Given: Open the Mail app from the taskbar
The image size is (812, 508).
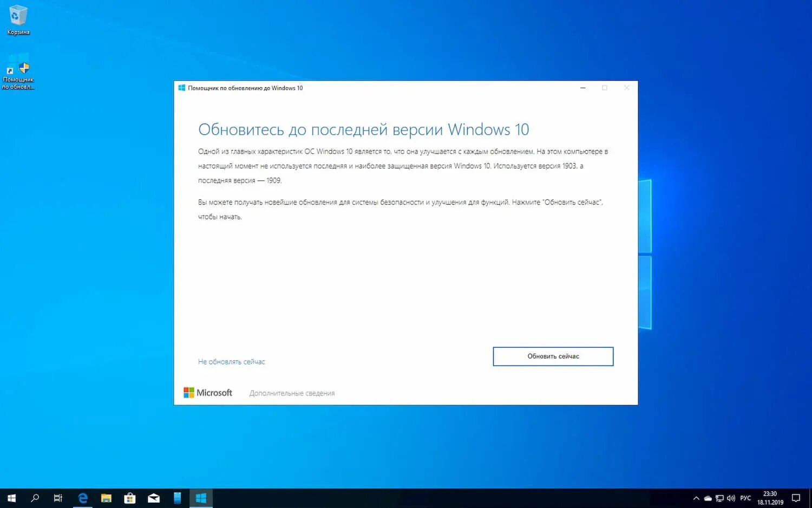Looking at the screenshot, I should [x=154, y=498].
